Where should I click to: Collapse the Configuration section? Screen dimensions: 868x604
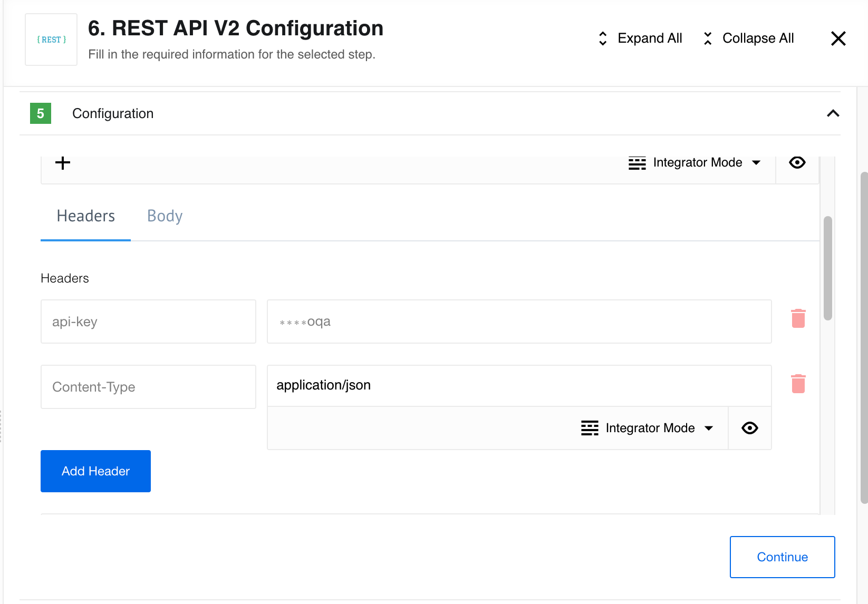(833, 113)
